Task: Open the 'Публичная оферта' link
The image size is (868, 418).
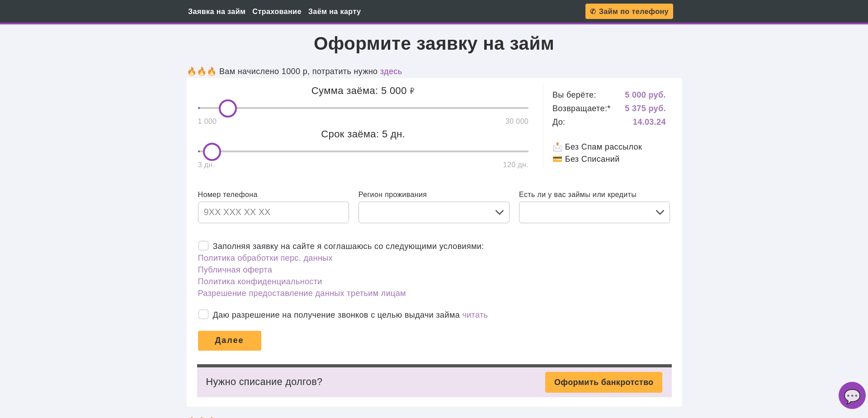Action: pyautogui.click(x=235, y=270)
